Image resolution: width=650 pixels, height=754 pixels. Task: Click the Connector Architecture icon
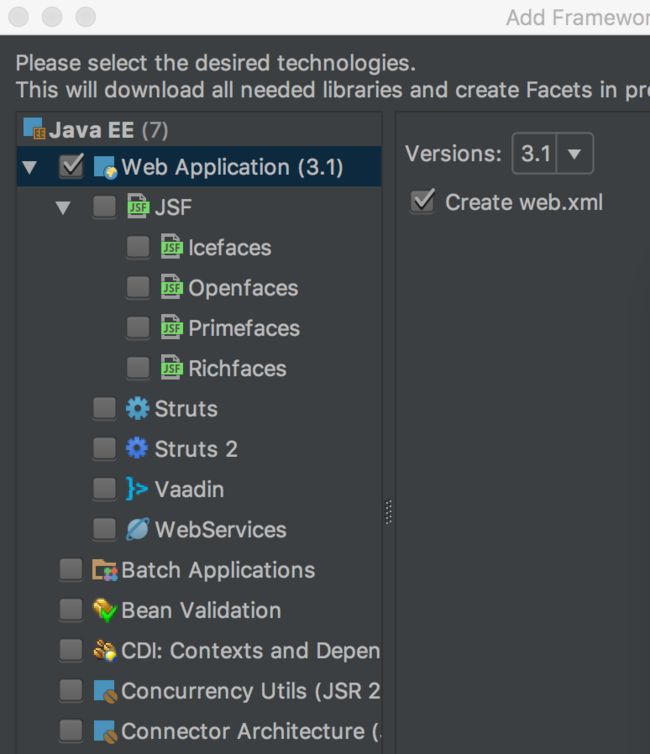(105, 731)
